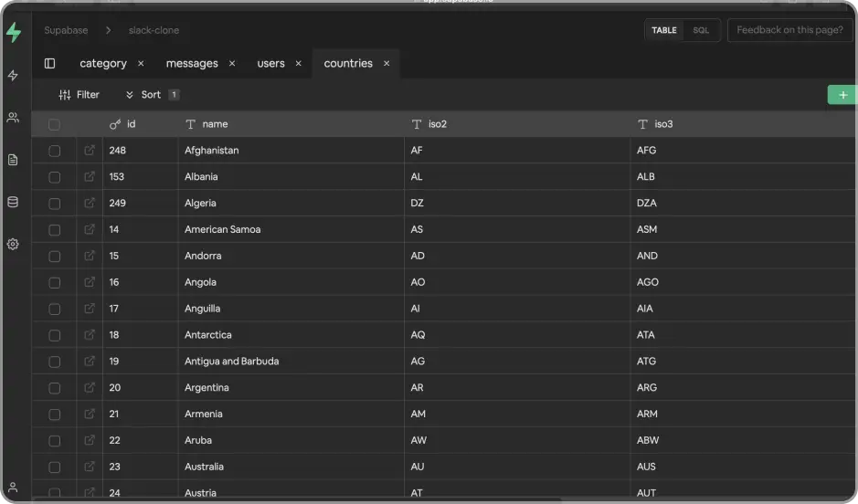Check the Angola row checkbox
Viewport: 858px width, 504px height.
[54, 283]
